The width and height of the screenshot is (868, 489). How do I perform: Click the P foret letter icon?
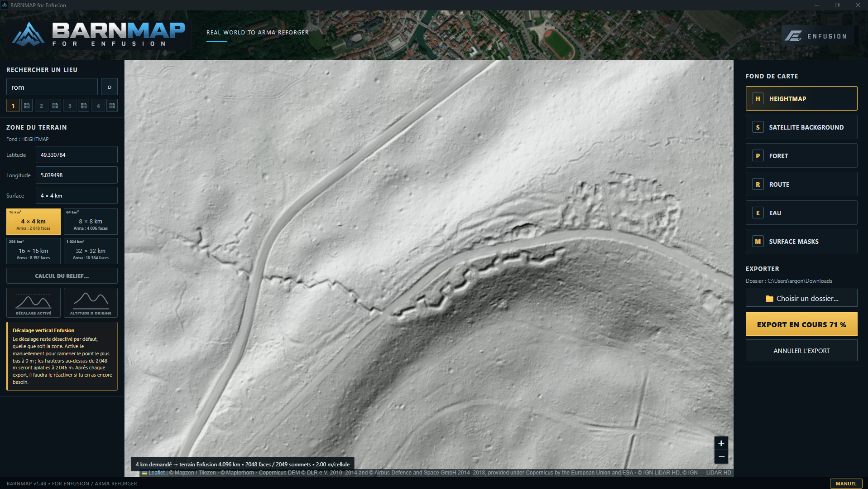(x=758, y=156)
